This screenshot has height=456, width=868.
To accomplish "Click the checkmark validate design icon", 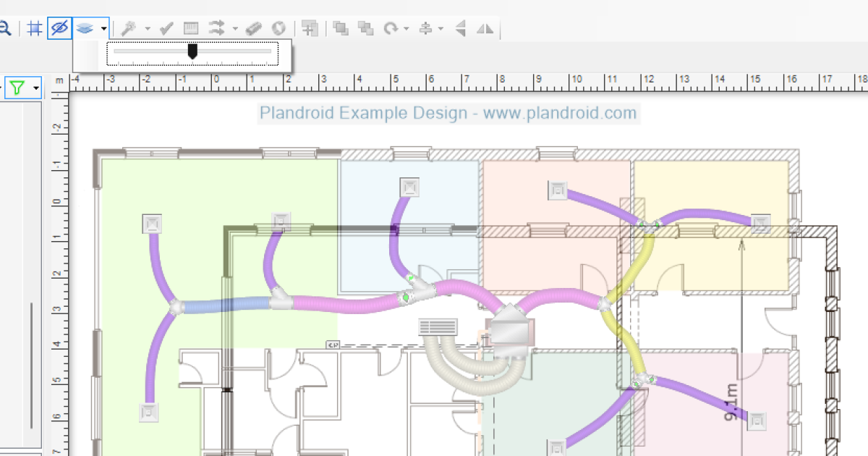I will coord(166,28).
